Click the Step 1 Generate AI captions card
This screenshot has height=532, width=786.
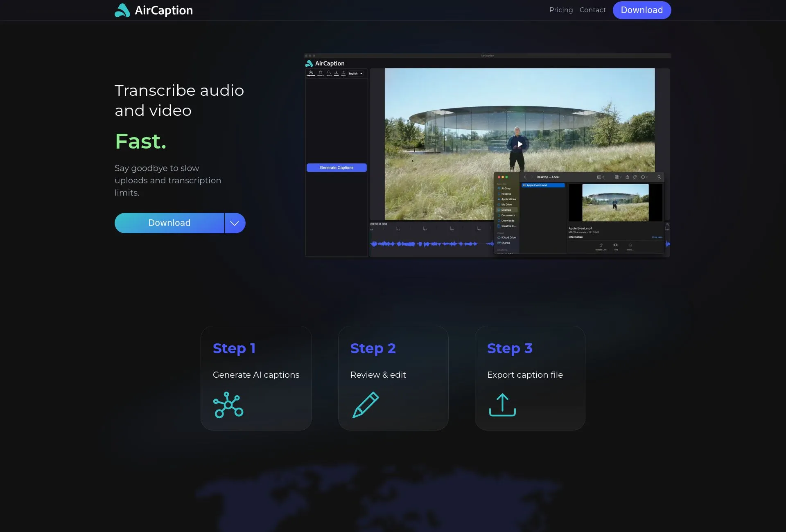256,378
